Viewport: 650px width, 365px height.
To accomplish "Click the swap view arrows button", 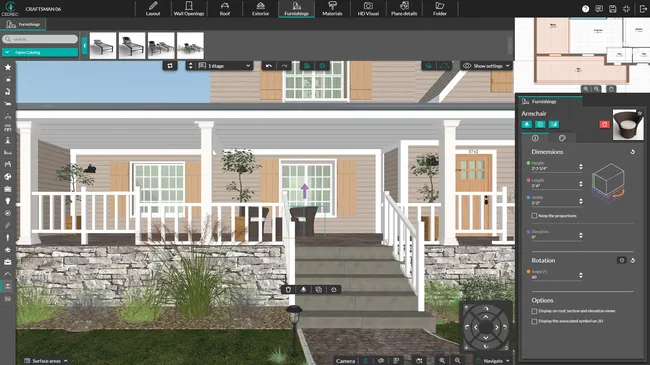I will point(170,66).
